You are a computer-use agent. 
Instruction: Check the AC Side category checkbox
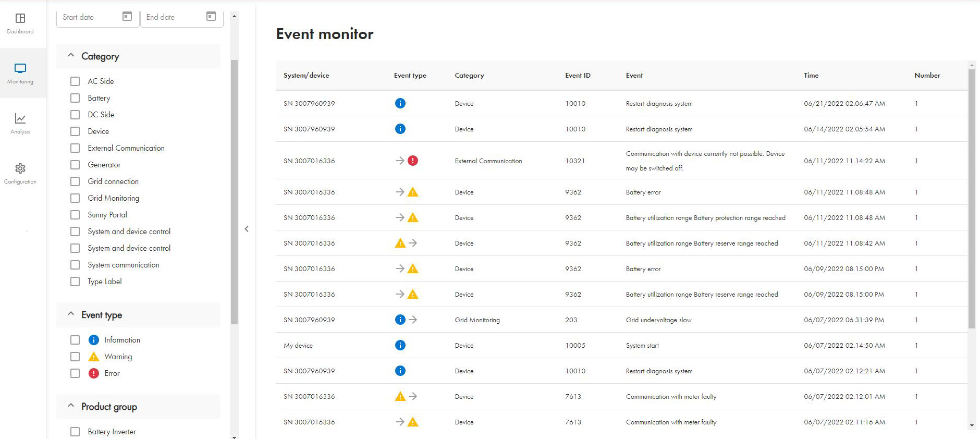coord(75,81)
